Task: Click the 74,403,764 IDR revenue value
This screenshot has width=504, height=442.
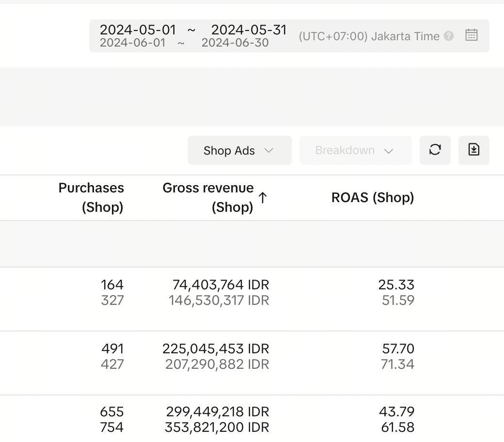Action: [220, 284]
